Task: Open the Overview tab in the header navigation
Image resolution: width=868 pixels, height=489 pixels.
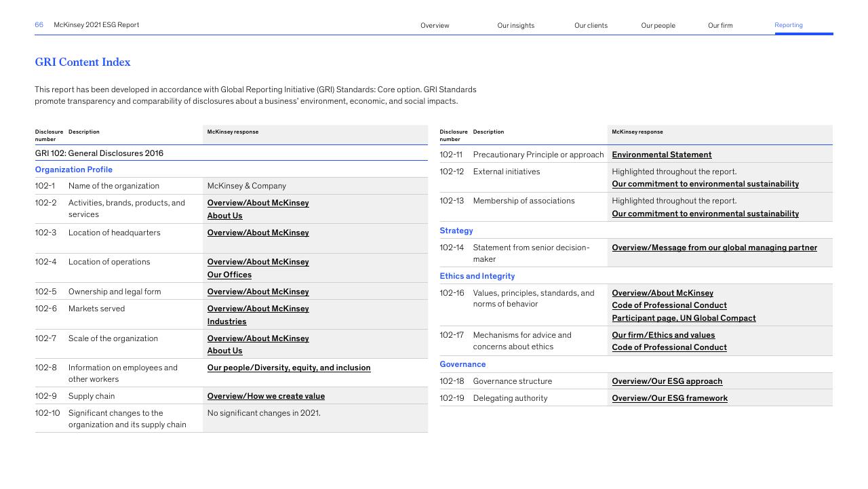Action: [435, 26]
